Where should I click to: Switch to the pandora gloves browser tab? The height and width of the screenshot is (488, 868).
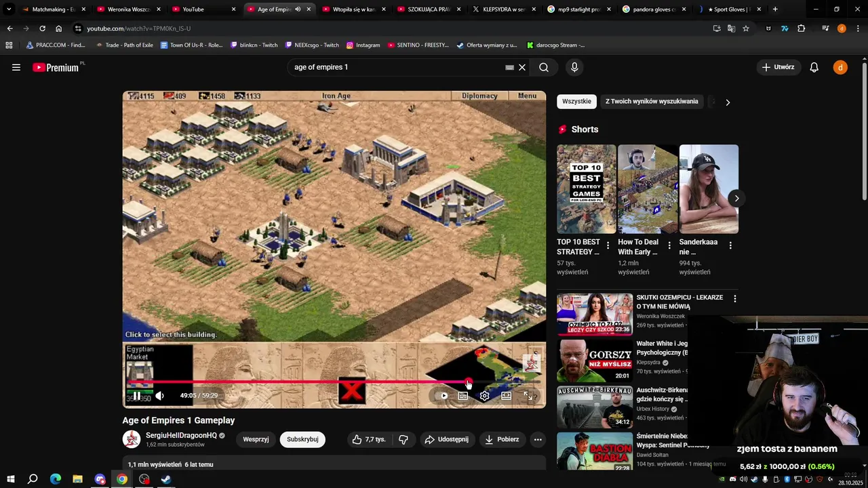(x=653, y=9)
